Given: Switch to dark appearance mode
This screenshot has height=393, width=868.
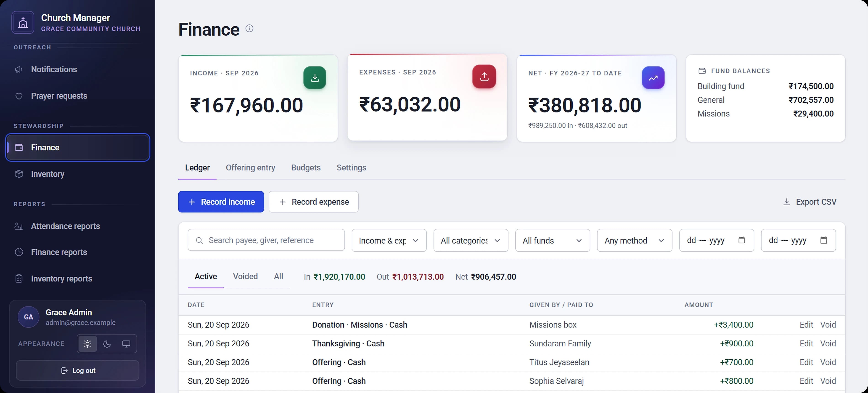Looking at the screenshot, I should pyautogui.click(x=107, y=344).
